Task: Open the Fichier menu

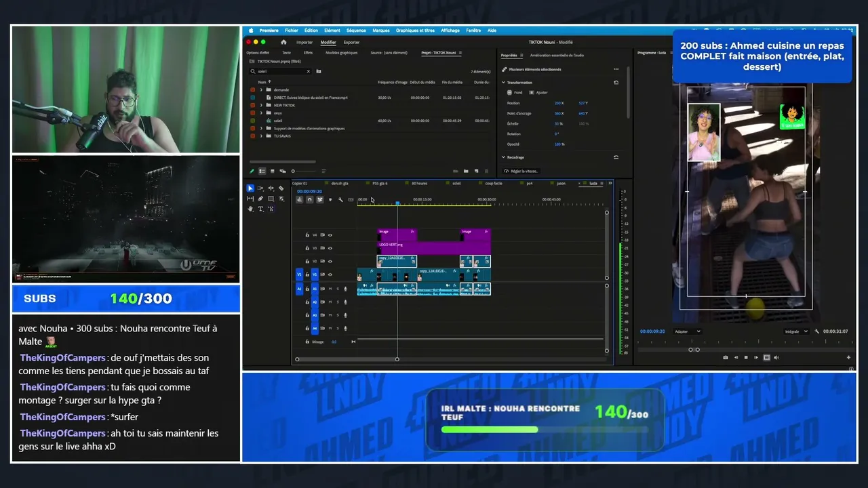Action: pos(292,30)
